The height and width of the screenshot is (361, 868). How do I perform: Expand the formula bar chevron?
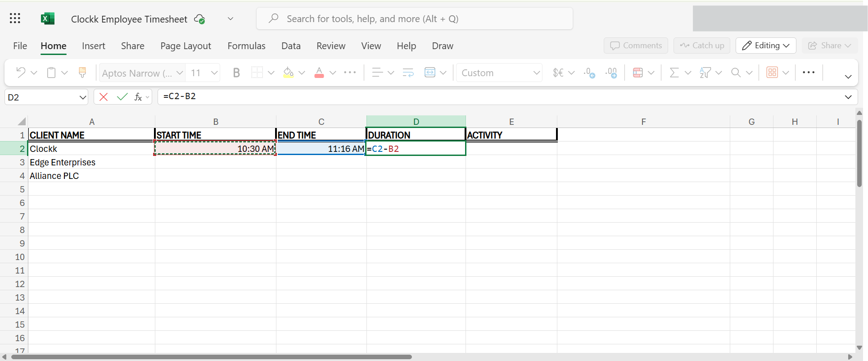pyautogui.click(x=848, y=97)
